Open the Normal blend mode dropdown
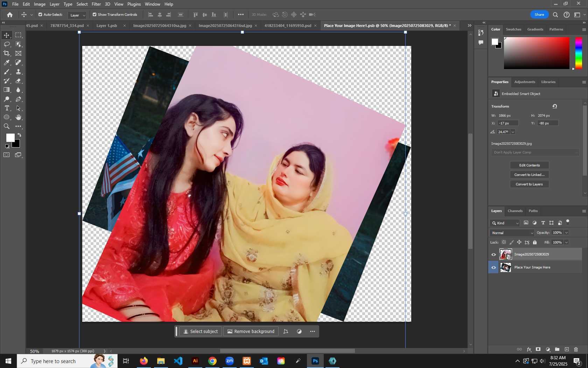The image size is (588, 368). point(512,233)
